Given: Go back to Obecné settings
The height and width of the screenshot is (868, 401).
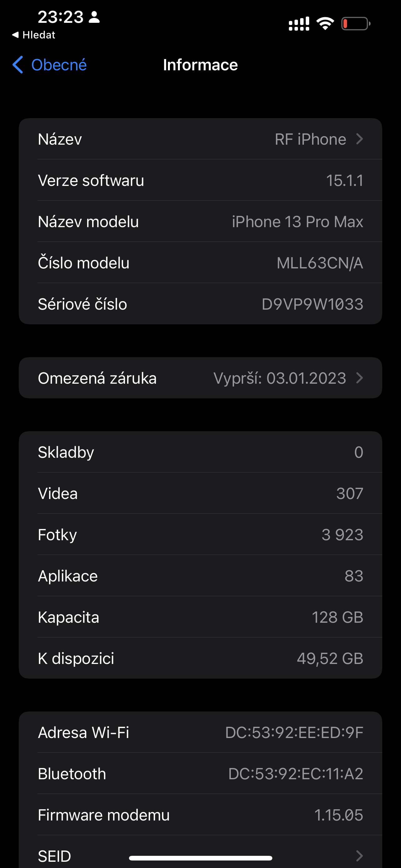Looking at the screenshot, I should coord(49,65).
